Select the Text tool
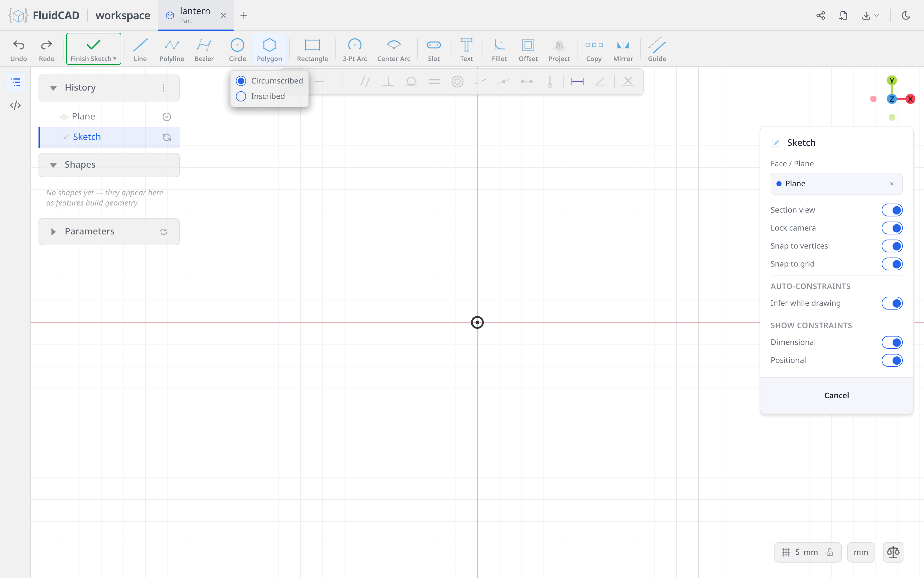Image resolution: width=924 pixels, height=578 pixels. [x=466, y=49]
